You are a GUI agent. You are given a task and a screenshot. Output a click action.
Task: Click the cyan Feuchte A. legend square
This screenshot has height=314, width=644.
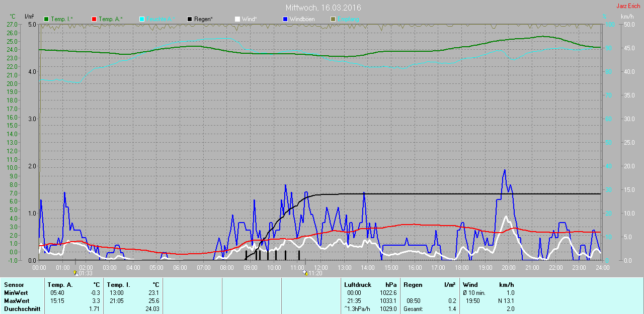142,19
